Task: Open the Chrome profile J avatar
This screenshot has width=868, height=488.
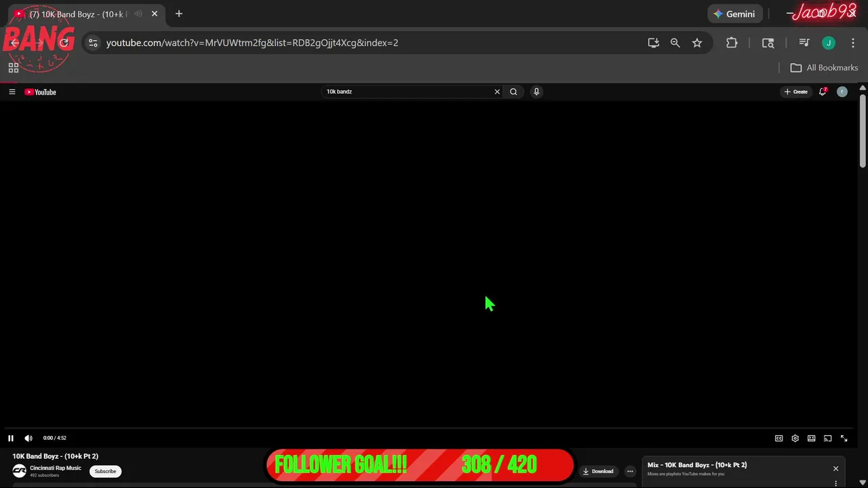Action: click(x=829, y=43)
